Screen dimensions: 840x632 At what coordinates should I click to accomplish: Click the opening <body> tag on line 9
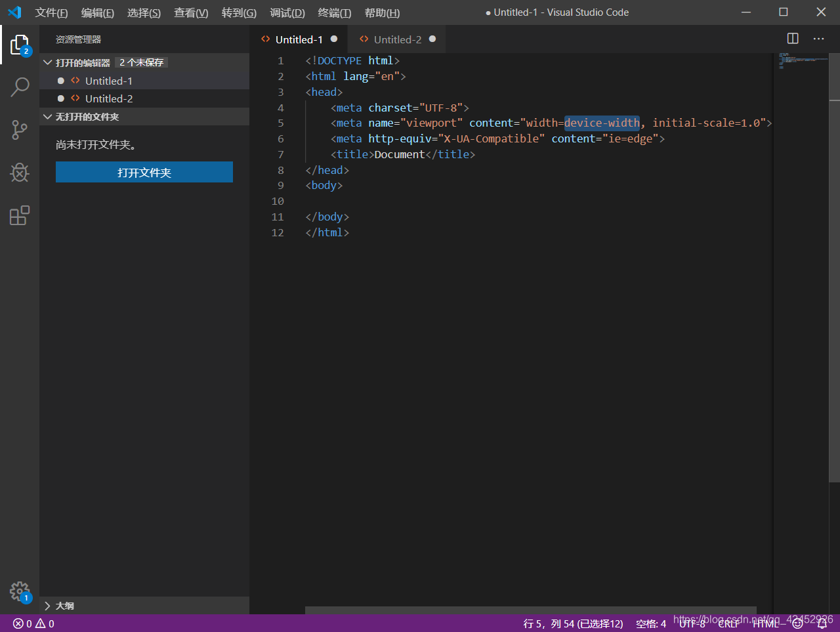pyautogui.click(x=324, y=185)
